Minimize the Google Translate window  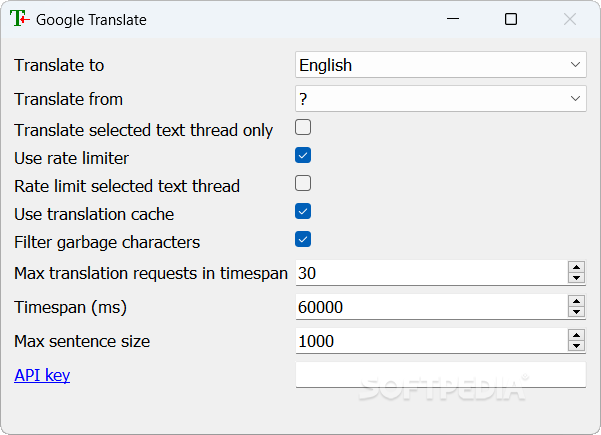[x=453, y=19]
